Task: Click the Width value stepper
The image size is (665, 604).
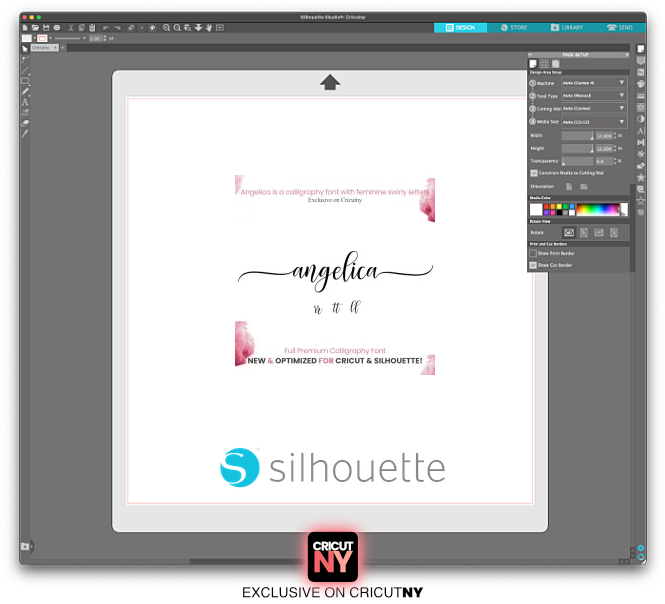Action: 615,136
